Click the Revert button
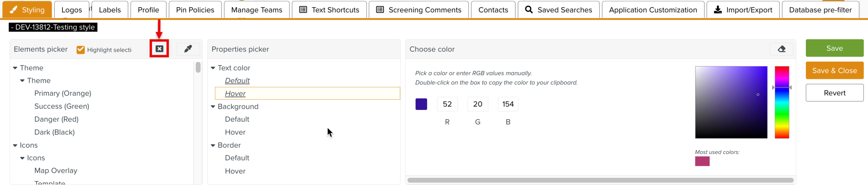Screen dimensions: 868x192 point(834,93)
